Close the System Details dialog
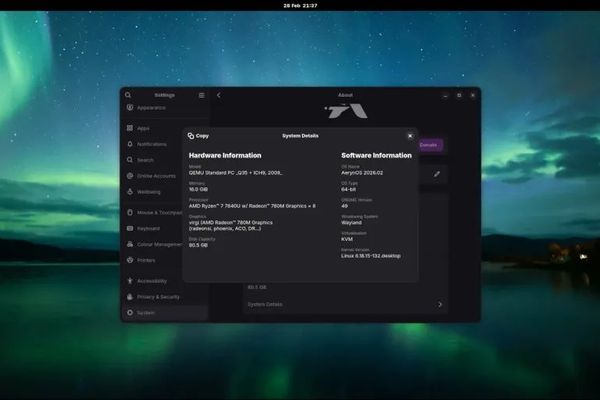Screen dimensions: 600x400 (410, 136)
